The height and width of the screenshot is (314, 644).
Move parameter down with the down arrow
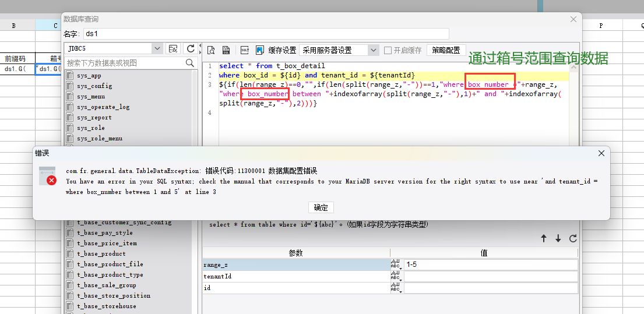[x=558, y=238]
